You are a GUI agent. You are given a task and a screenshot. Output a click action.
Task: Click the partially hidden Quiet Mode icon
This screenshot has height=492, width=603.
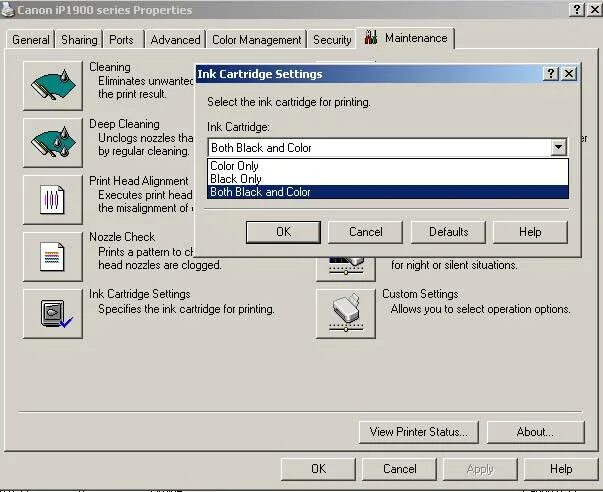tap(346, 269)
